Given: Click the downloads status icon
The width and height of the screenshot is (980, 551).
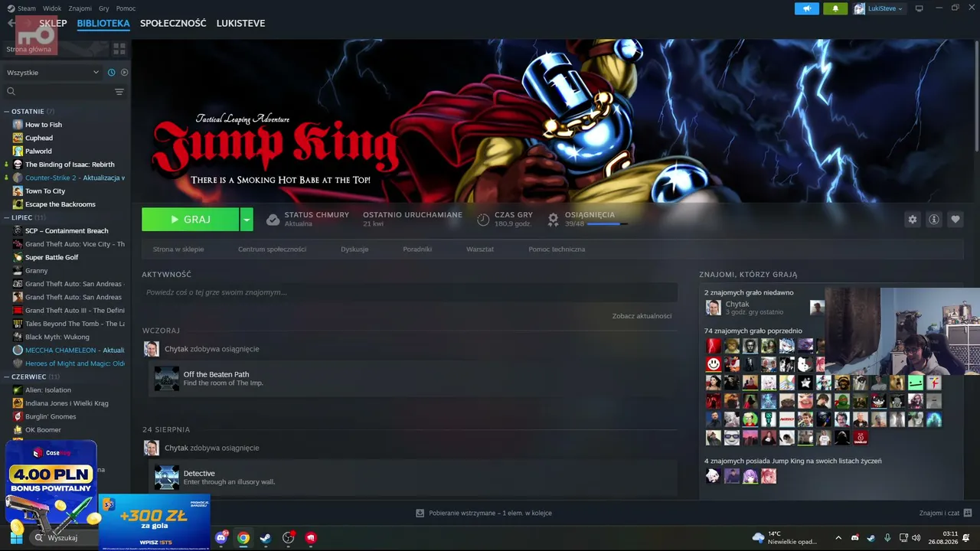Looking at the screenshot, I should (420, 513).
